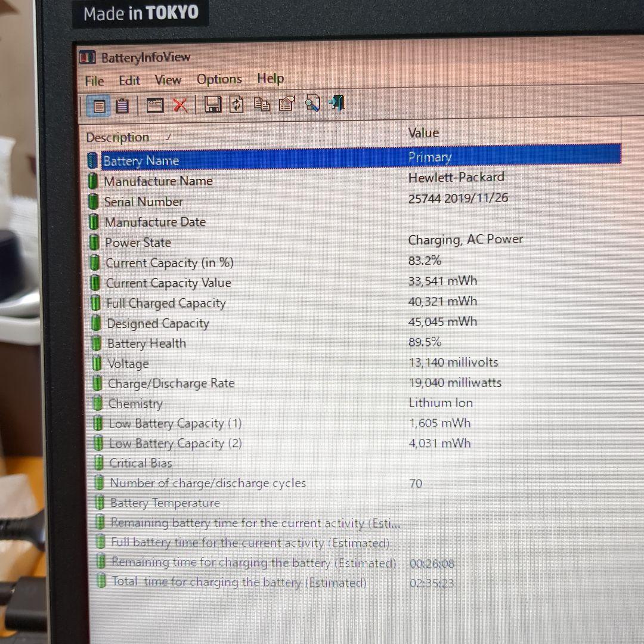The height and width of the screenshot is (644, 644).
Task: Copy selected items via the copy icon
Action: 261,104
